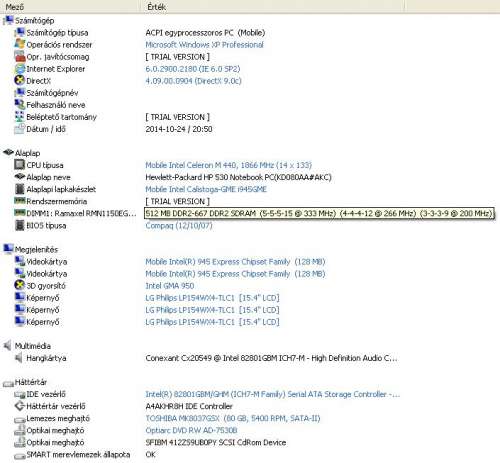500x463 pixels.
Task: Click the BIOS típusa chip icon
Action: [x=20, y=225]
